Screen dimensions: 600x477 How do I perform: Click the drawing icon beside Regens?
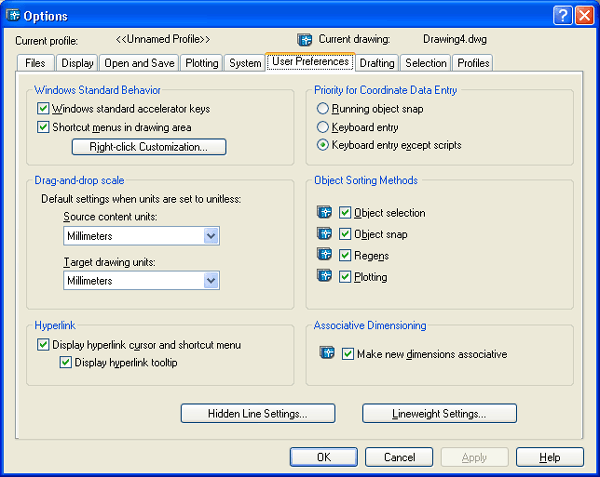click(x=324, y=255)
